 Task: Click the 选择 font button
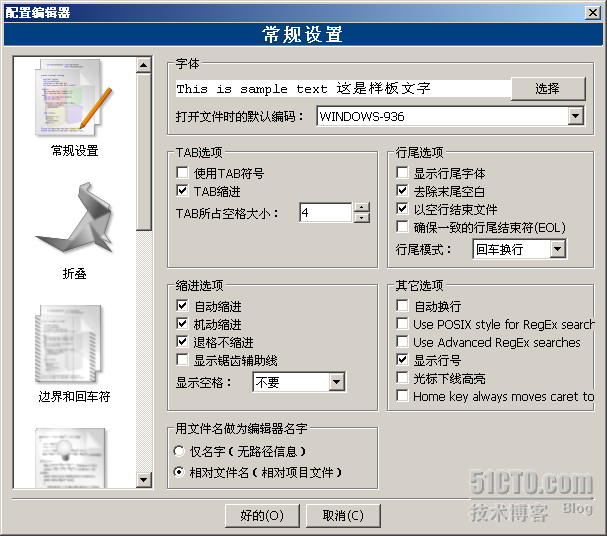tap(548, 89)
